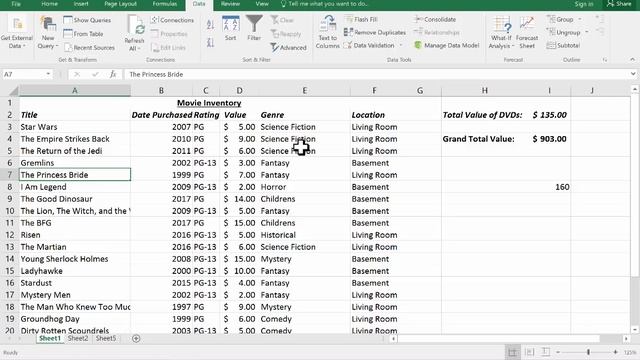This screenshot has height=360, width=640.
Task: Click horizontal scrollbar right arrow
Action: coord(626,339)
